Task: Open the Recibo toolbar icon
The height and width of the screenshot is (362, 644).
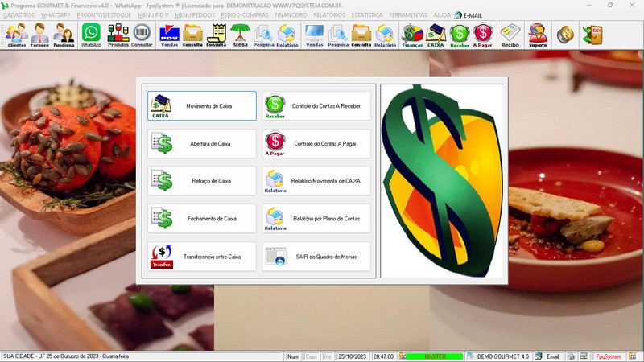Action: tap(510, 35)
